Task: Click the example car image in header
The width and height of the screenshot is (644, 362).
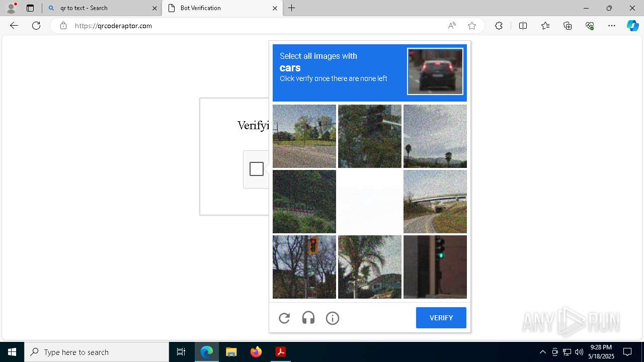Action: pos(435,71)
